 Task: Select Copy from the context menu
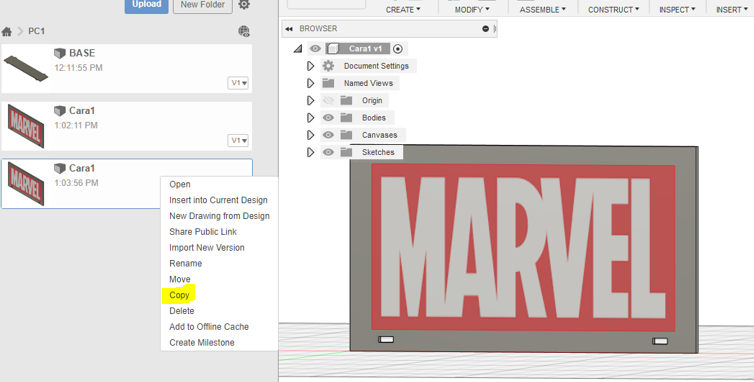[179, 295]
